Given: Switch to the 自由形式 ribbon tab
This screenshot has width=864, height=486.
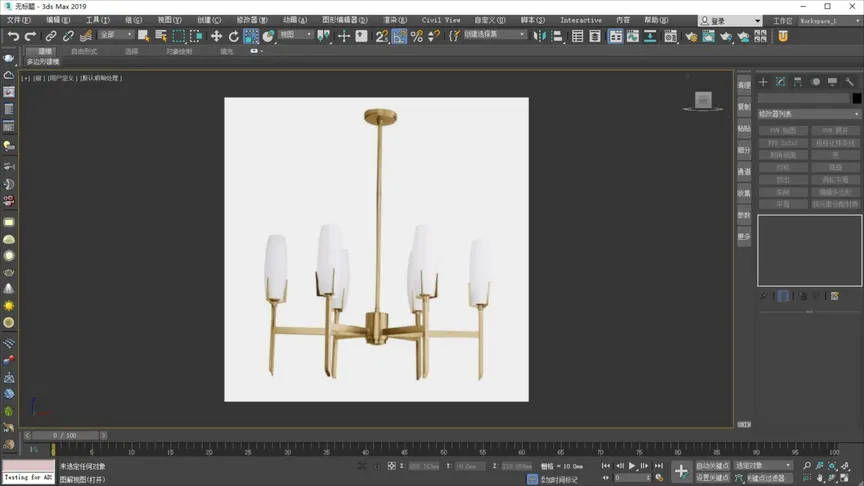Looking at the screenshot, I should [x=84, y=51].
